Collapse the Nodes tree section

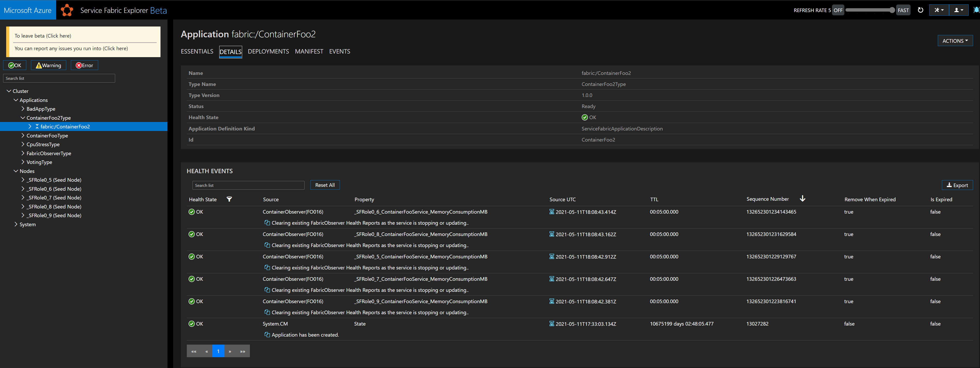(16, 171)
